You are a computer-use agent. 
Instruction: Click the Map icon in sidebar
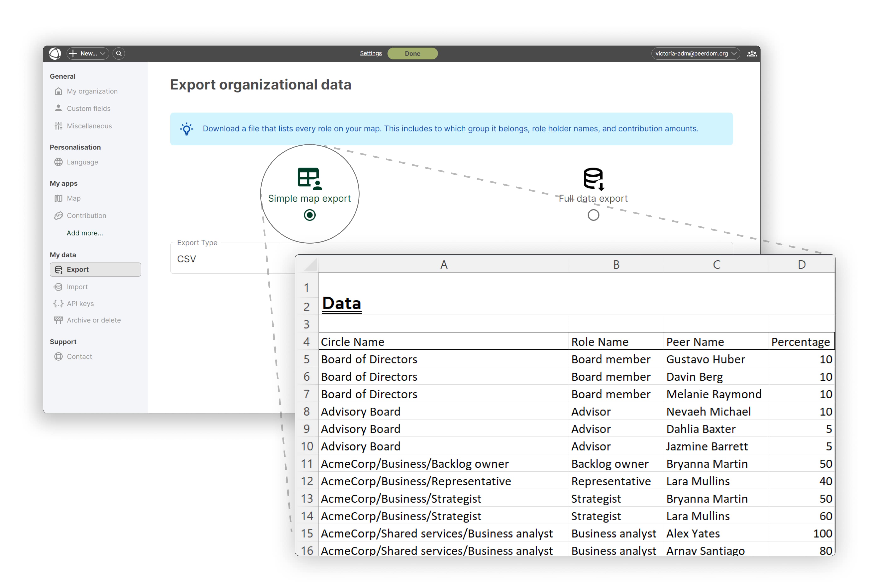tap(58, 198)
